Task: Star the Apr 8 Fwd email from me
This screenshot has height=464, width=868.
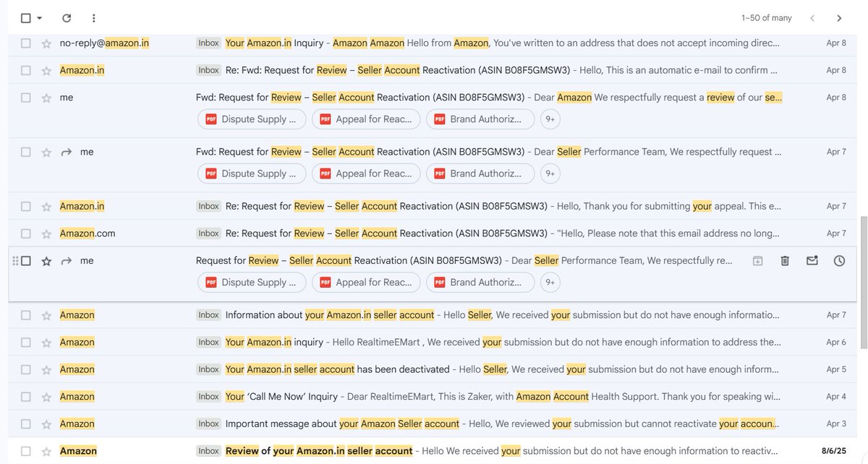Action: (46, 98)
